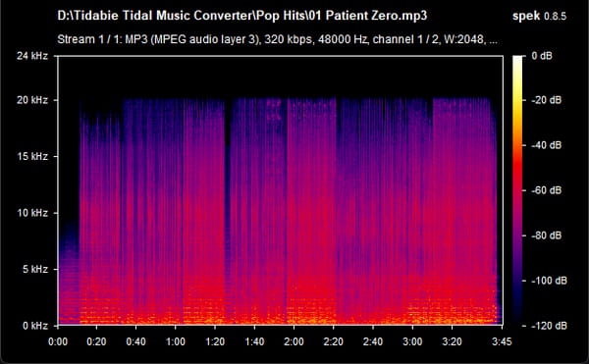Screen dimensions: 589x364
Task: Click the -40 dB scale label
Action: click(x=547, y=145)
